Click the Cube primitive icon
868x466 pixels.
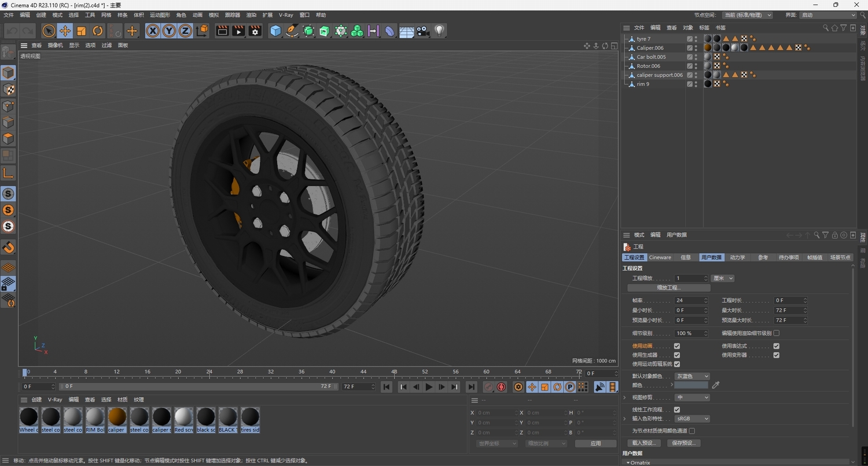[x=275, y=31]
